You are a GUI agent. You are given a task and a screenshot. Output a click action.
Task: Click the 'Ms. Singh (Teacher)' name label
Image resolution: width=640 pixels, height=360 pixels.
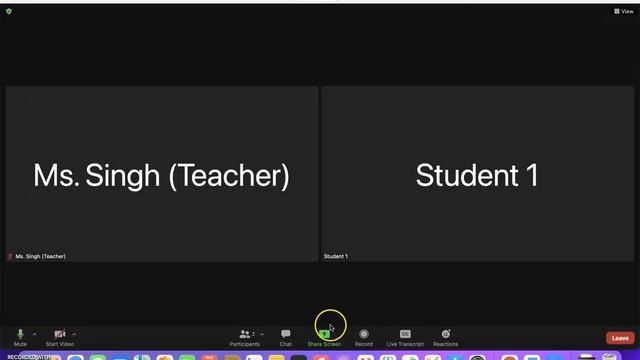[40, 256]
